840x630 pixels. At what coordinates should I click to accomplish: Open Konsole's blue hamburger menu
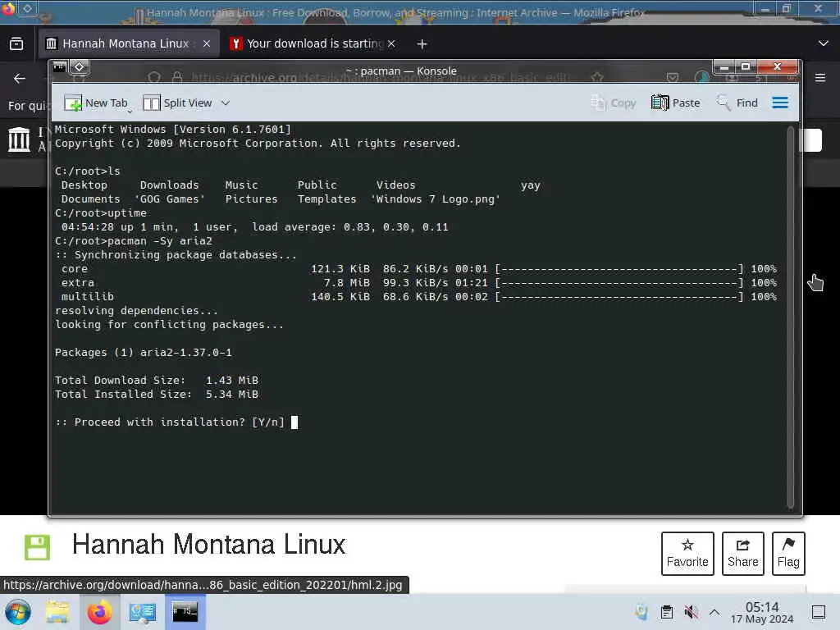coord(780,103)
